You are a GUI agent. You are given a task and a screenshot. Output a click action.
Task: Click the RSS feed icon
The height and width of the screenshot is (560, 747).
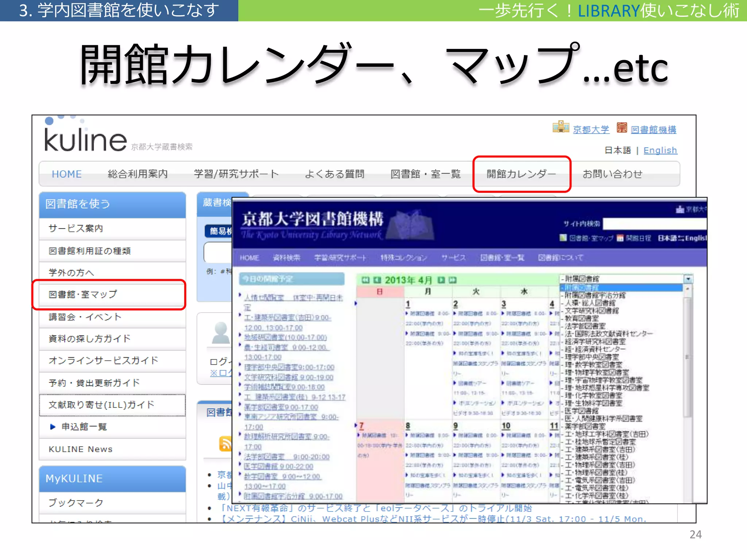pos(225,443)
